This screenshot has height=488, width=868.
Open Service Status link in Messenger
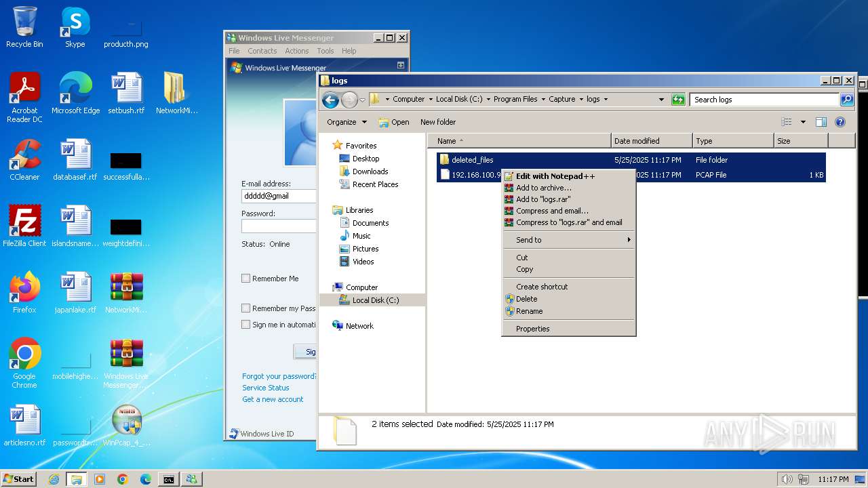tap(266, 388)
